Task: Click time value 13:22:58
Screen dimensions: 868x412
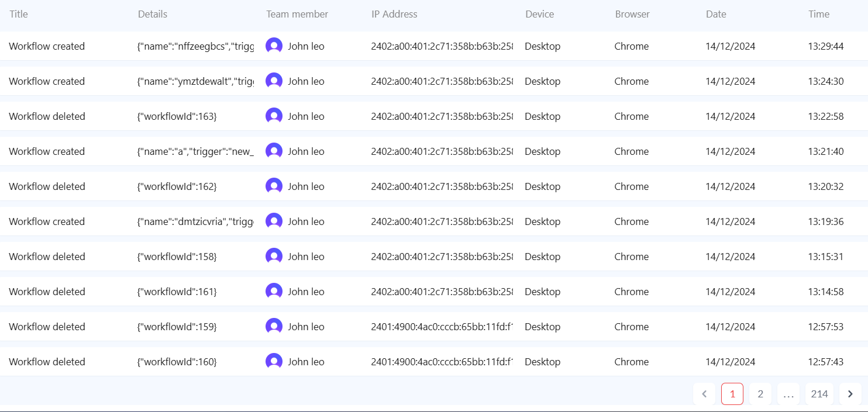Action: point(826,116)
